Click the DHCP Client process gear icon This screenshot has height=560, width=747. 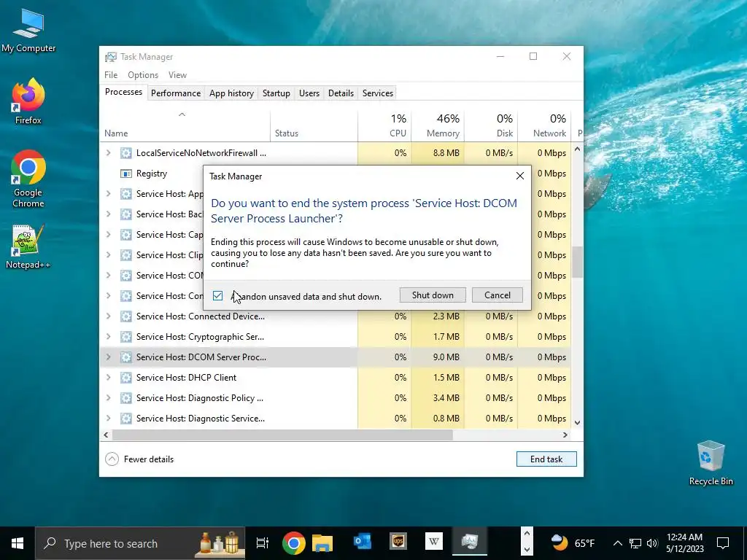pyautogui.click(x=125, y=378)
